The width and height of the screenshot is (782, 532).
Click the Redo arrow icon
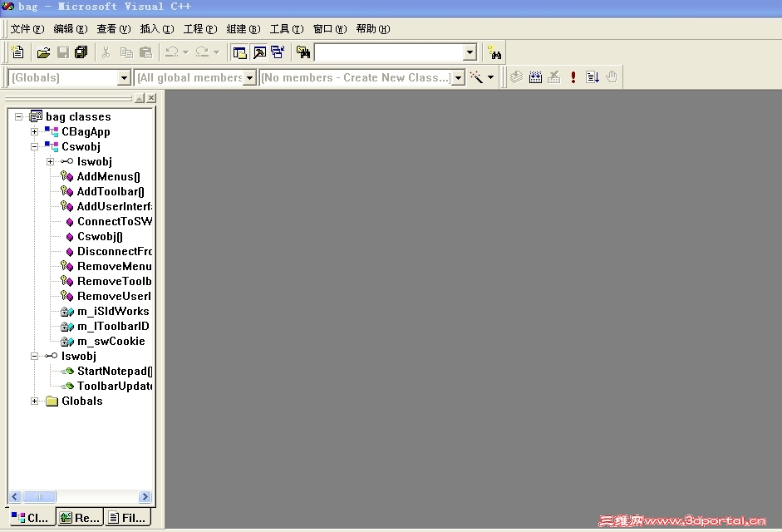(202, 52)
